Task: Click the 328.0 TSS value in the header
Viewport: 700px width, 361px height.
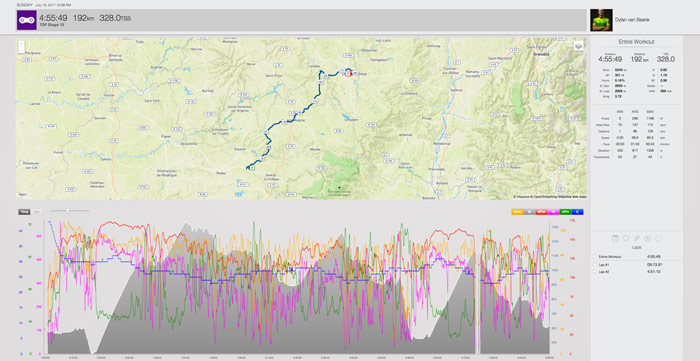Action: [x=115, y=18]
